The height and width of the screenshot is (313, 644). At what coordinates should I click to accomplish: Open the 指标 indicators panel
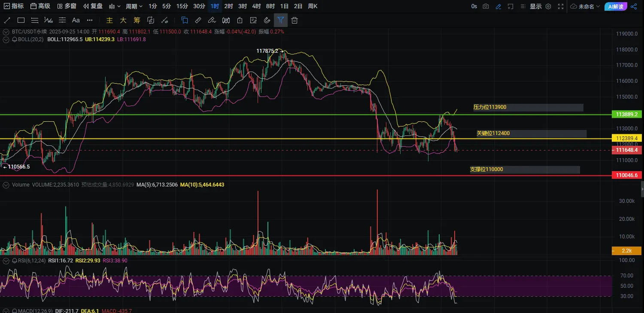click(x=13, y=6)
